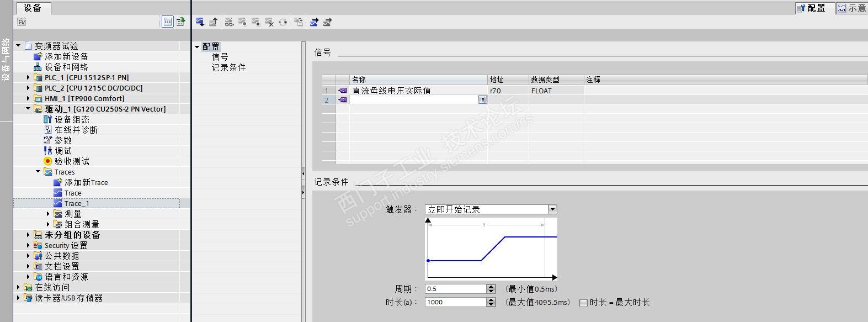Expand 语言和资源 node

[28, 277]
